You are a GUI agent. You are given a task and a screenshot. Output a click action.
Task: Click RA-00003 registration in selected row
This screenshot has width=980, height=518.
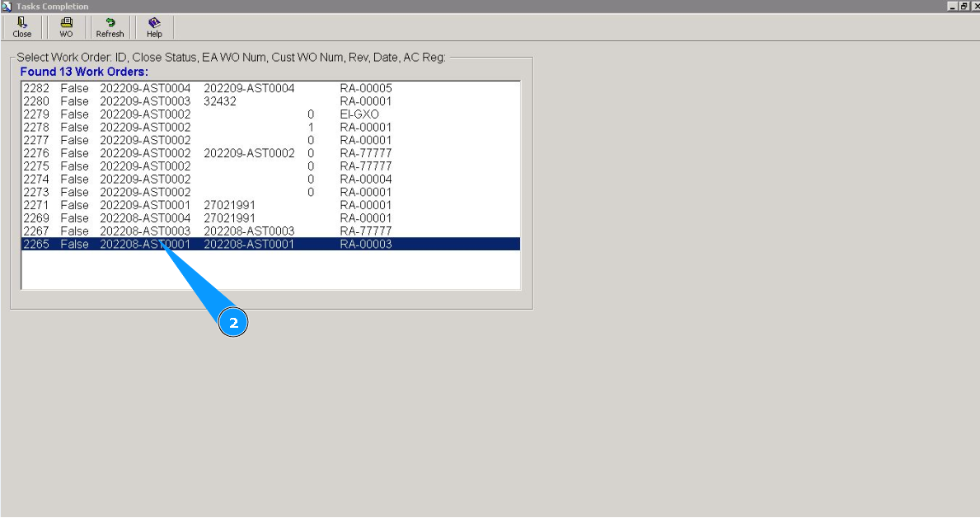(366, 245)
